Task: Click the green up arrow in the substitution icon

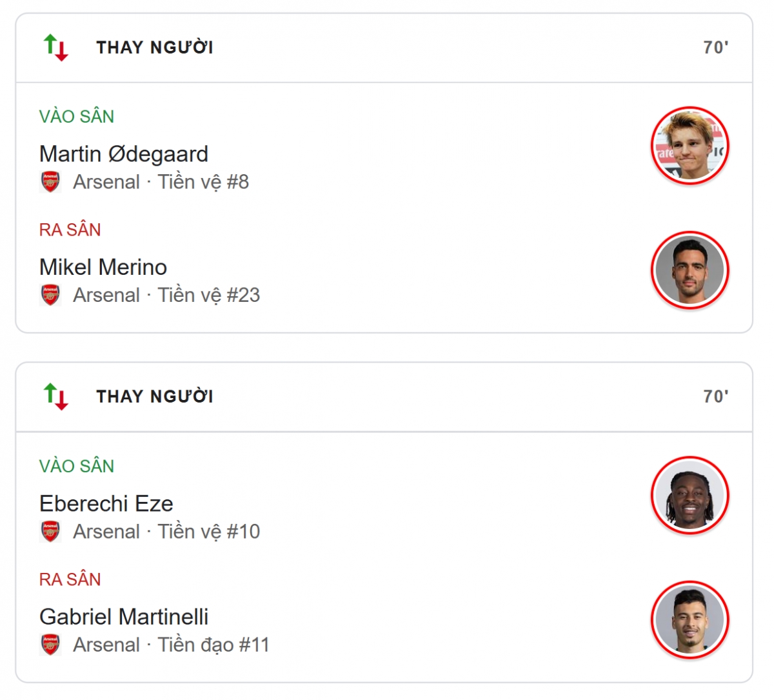Action: pos(49,42)
